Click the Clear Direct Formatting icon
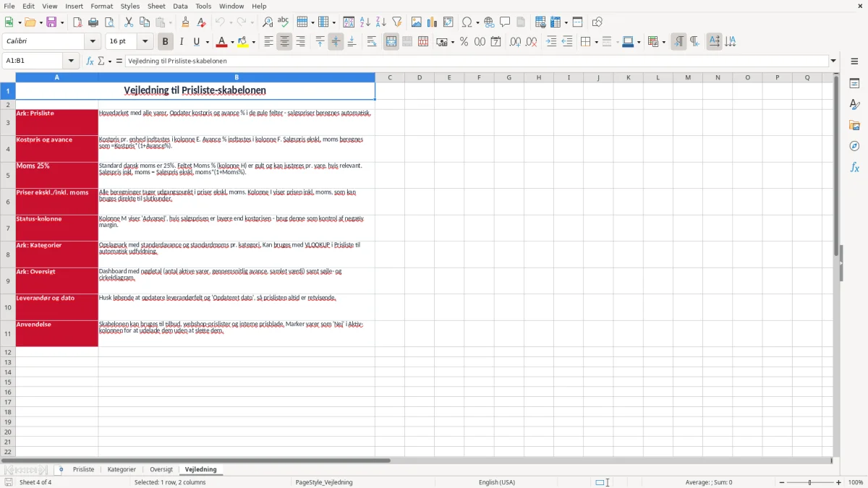The width and height of the screenshot is (868, 488). coord(202,22)
